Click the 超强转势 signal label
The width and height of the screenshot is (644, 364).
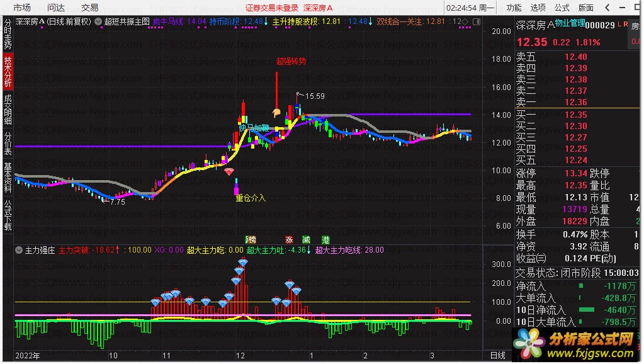click(x=291, y=62)
